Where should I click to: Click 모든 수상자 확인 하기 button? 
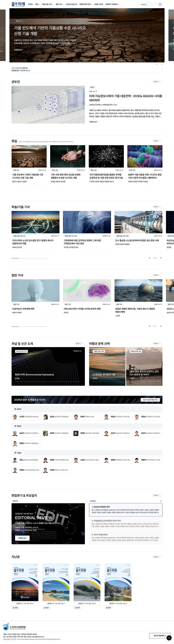[x=150, y=400]
